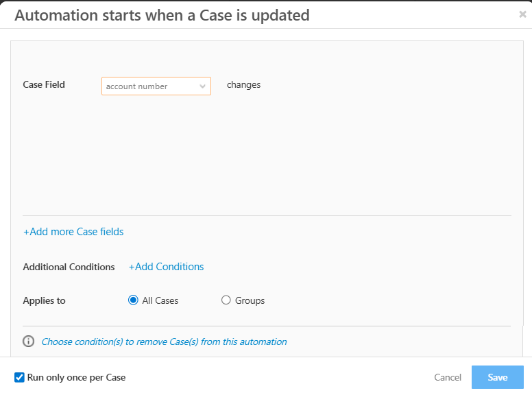
Task: Click "+Add more Case fields" link
Action: click(x=73, y=232)
